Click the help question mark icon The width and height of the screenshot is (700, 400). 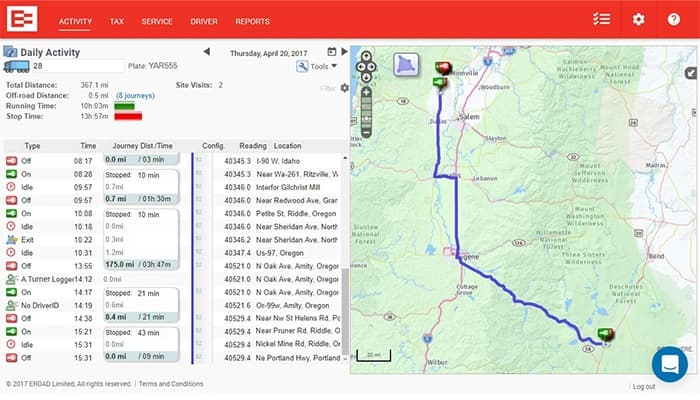coord(674,20)
